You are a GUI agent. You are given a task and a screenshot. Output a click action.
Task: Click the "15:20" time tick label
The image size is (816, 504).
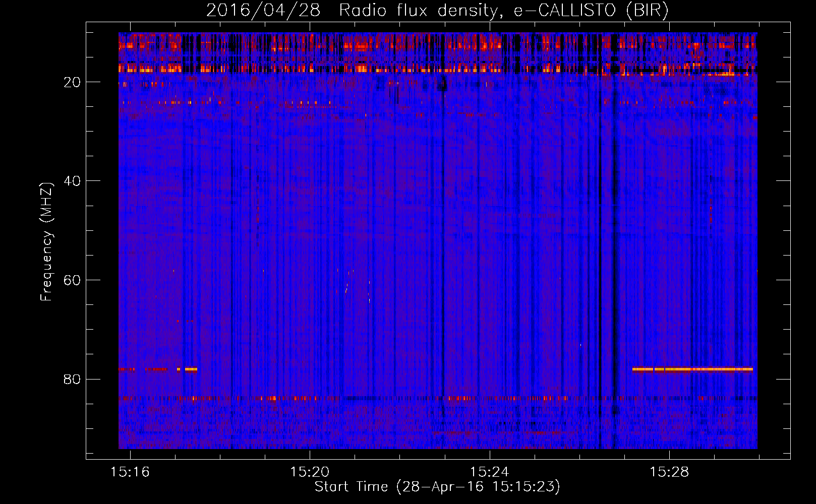(x=310, y=472)
